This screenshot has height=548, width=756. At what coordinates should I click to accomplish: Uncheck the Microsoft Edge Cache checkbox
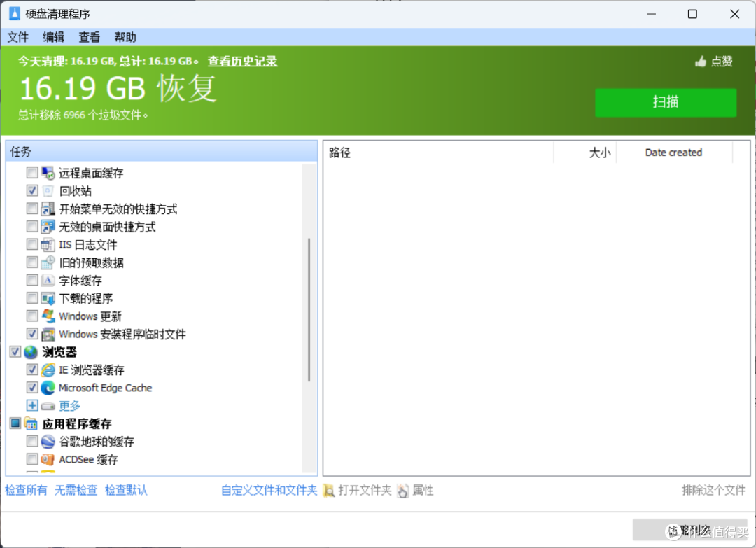31,388
